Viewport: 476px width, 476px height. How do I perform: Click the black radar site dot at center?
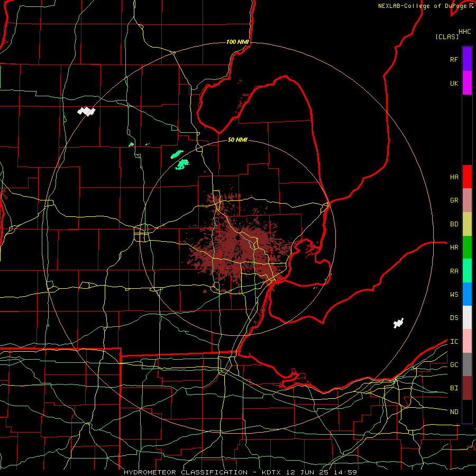click(237, 237)
